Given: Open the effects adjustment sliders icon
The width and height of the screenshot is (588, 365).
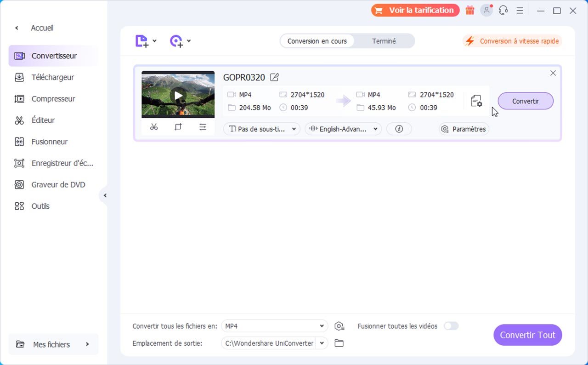Looking at the screenshot, I should tap(203, 127).
